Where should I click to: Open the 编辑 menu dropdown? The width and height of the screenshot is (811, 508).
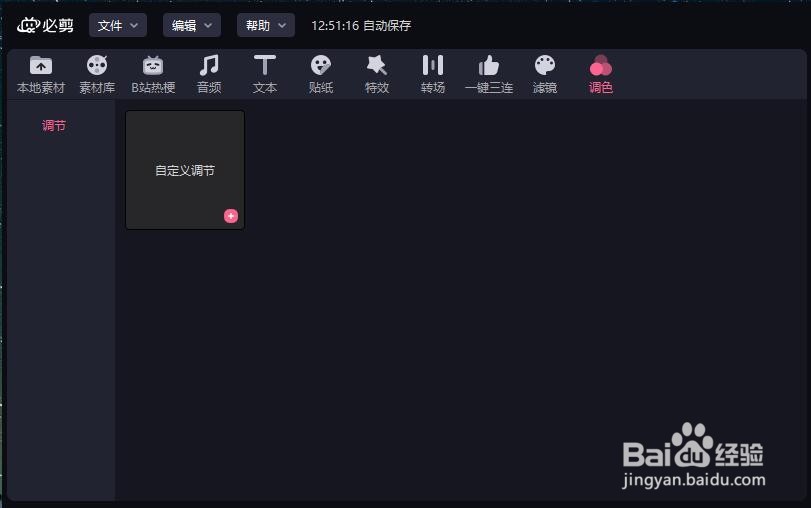(x=192, y=25)
